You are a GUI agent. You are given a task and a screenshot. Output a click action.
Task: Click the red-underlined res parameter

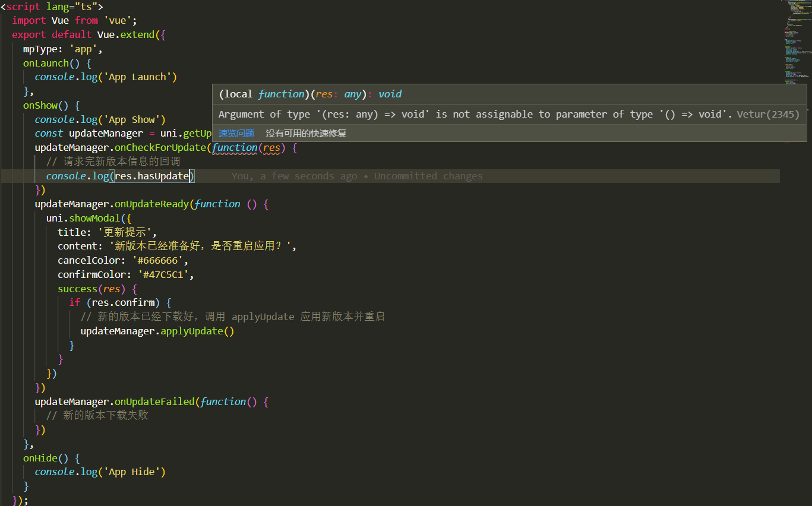[271, 148]
